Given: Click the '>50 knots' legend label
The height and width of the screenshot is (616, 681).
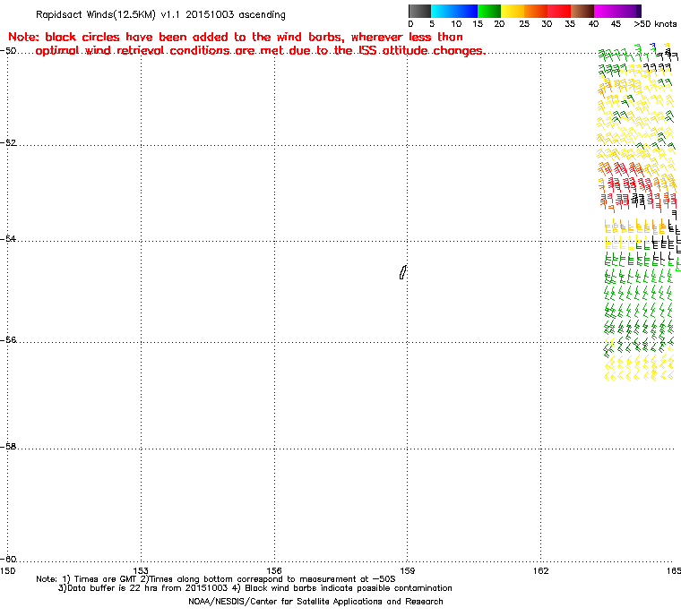Looking at the screenshot, I should [x=655, y=24].
